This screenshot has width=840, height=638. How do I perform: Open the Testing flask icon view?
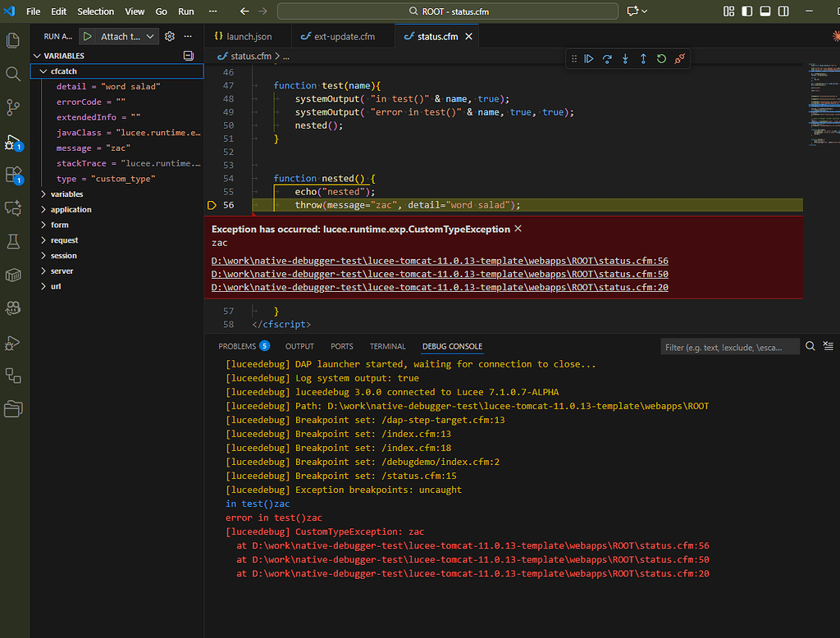click(x=13, y=242)
